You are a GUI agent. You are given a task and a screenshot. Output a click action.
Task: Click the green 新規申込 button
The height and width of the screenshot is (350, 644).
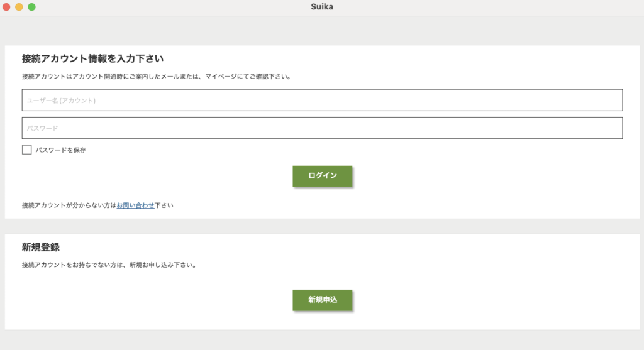[323, 300]
